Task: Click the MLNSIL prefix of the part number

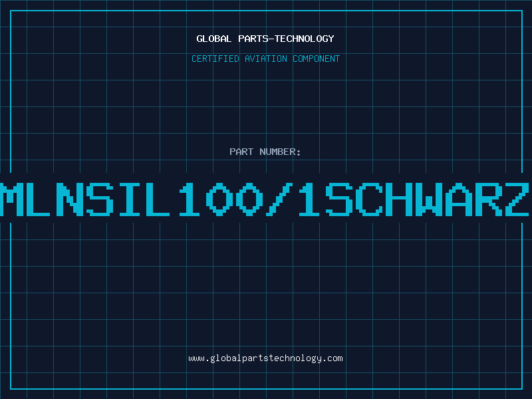Action: [85, 199]
